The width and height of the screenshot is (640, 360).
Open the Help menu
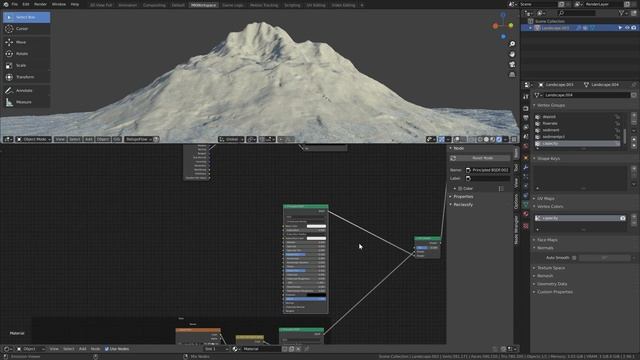[75, 4]
